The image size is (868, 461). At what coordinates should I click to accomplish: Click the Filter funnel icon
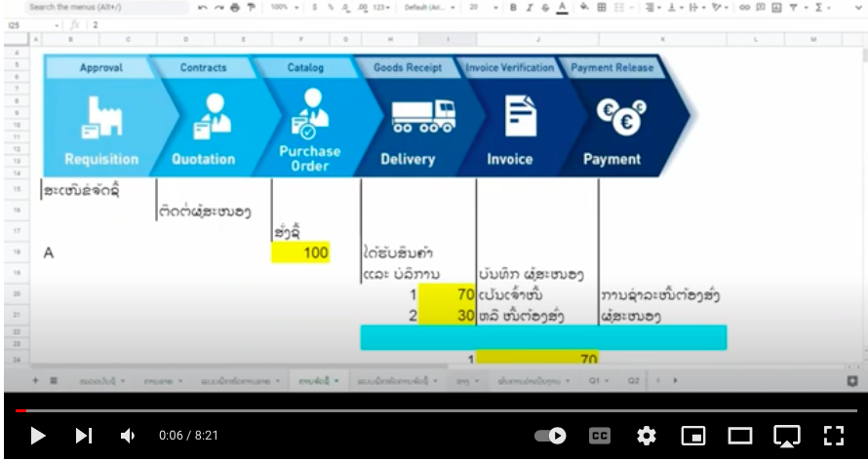[x=793, y=7]
